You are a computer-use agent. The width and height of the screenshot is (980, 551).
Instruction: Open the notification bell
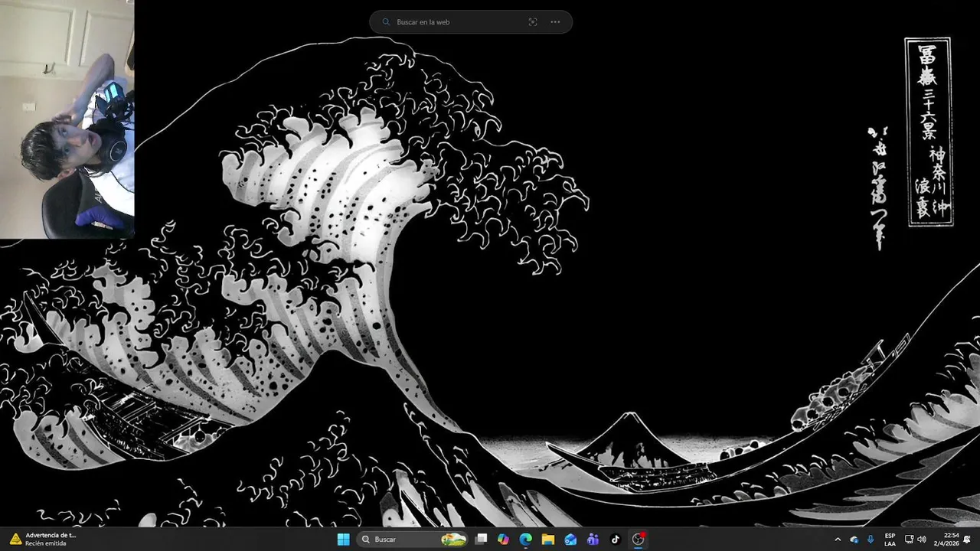[x=968, y=540]
